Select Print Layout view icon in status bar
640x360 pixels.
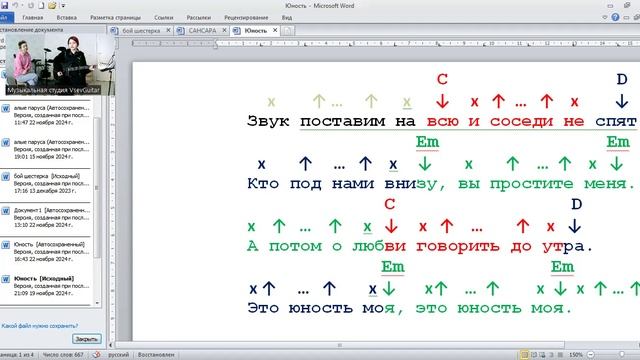coord(524,355)
